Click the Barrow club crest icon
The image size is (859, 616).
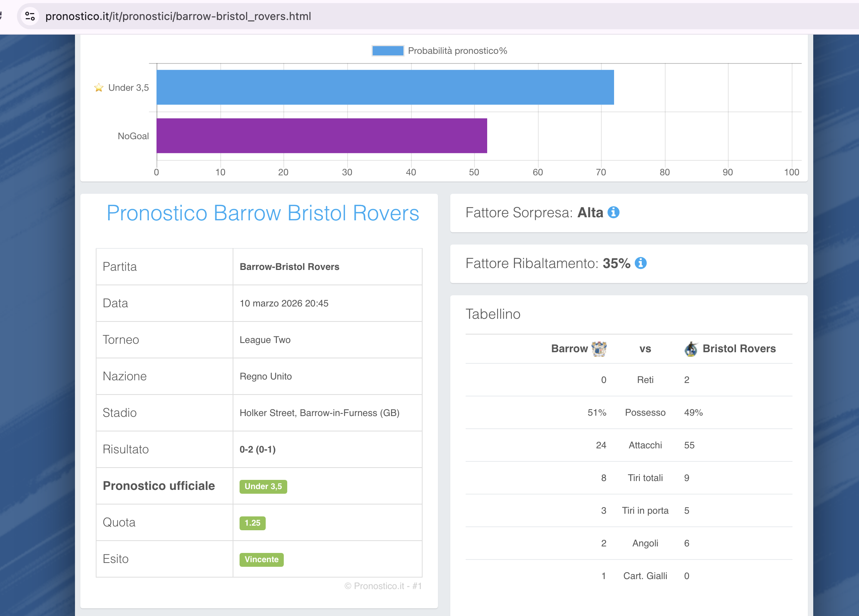[599, 349]
